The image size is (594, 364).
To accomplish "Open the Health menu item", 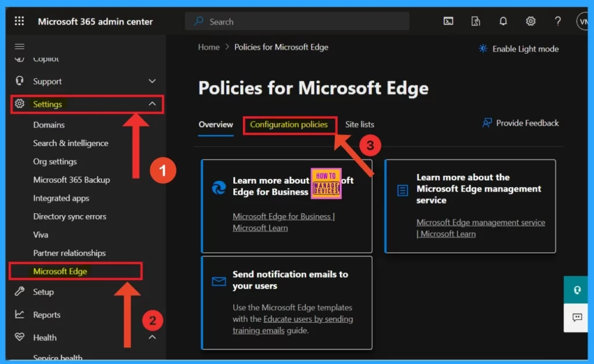I will (45, 337).
